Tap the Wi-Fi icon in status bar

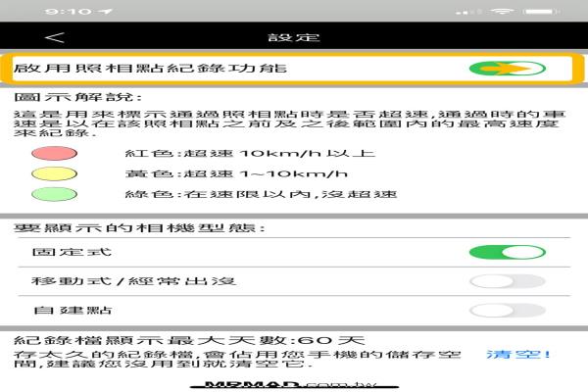(x=503, y=10)
